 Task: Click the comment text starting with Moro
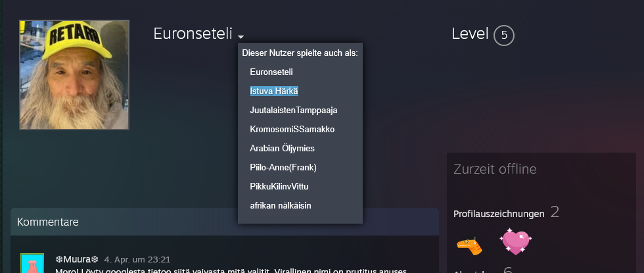tap(223, 270)
